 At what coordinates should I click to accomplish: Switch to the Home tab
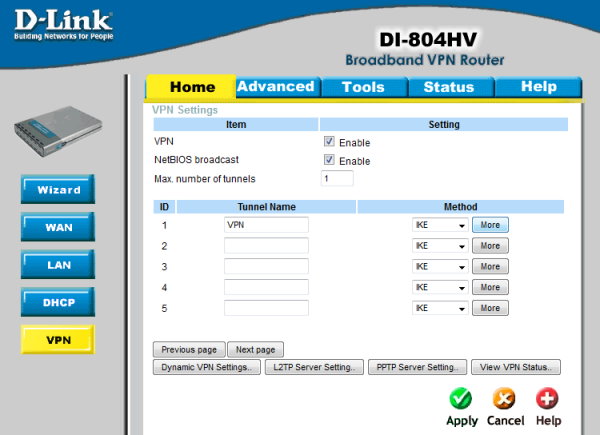[191, 87]
